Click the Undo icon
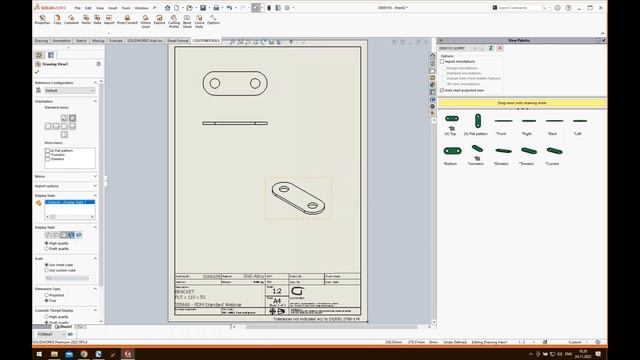 (x=229, y=8)
